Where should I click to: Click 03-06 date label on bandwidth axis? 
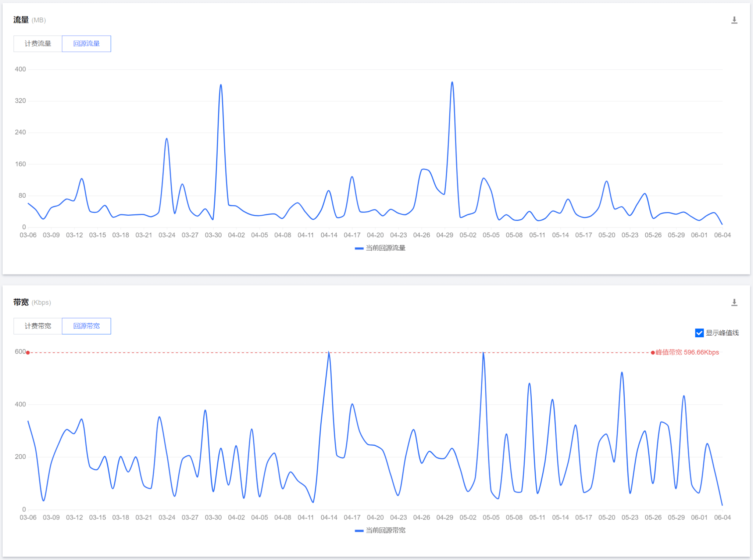coord(28,517)
